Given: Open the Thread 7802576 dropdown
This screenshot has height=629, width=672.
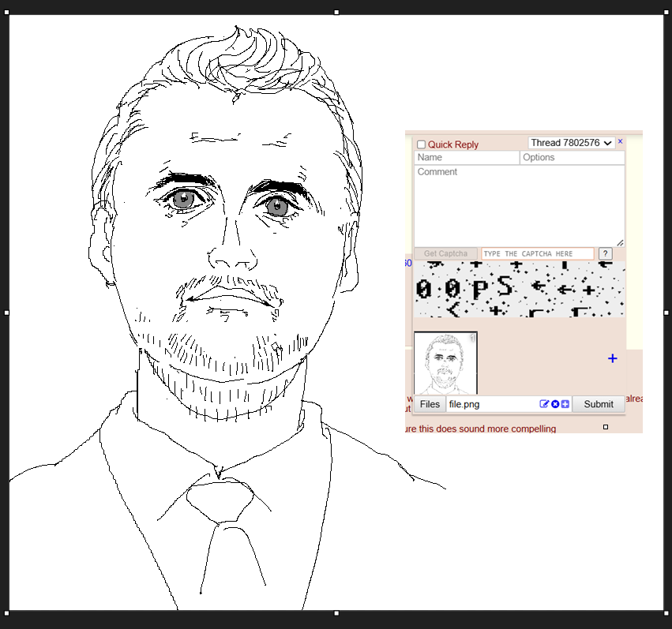Looking at the screenshot, I should coord(571,143).
